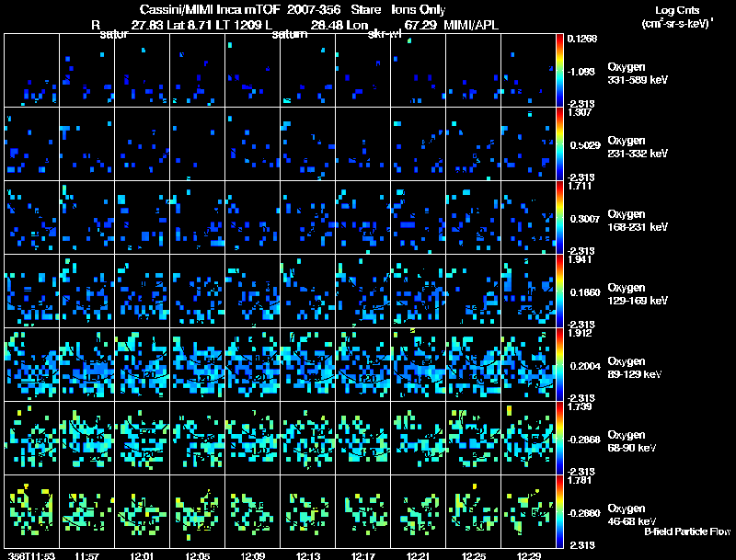Open the 231-332 keV panel at 12:05
This screenshot has width=736, height=560.
[x=197, y=143]
